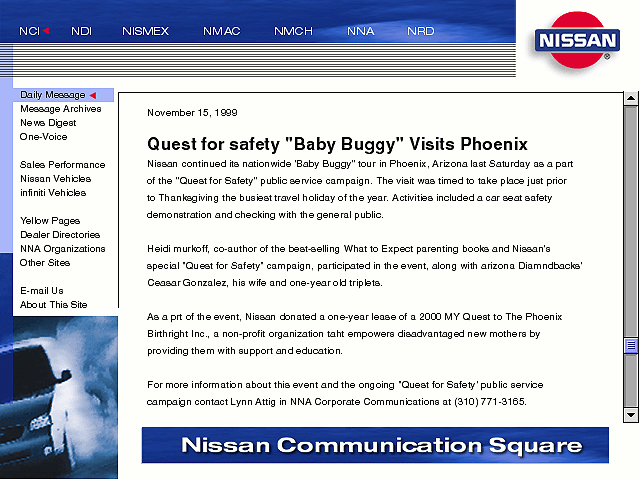Open the NRD top navigation tab
Viewport: 640px width, 480px height.
click(x=420, y=31)
